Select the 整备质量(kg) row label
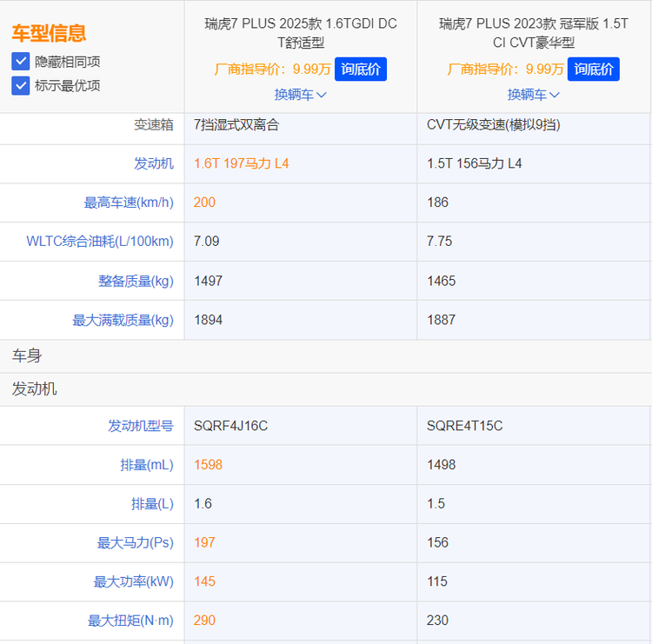 [136, 281]
